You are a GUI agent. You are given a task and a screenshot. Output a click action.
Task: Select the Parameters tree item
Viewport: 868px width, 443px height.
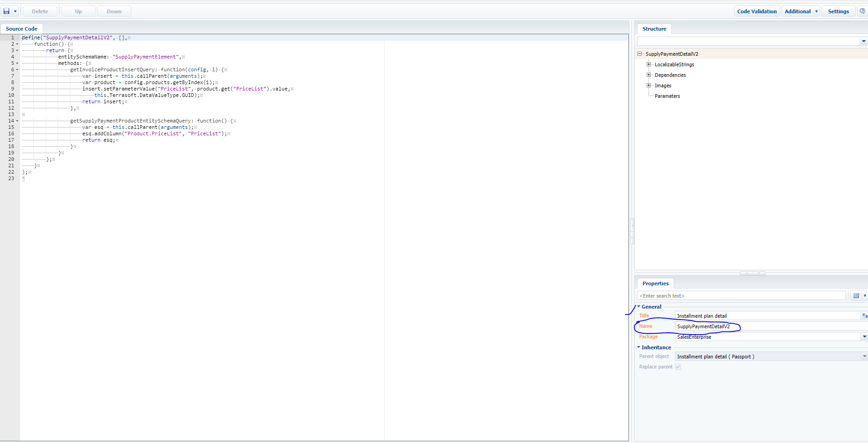coord(667,96)
